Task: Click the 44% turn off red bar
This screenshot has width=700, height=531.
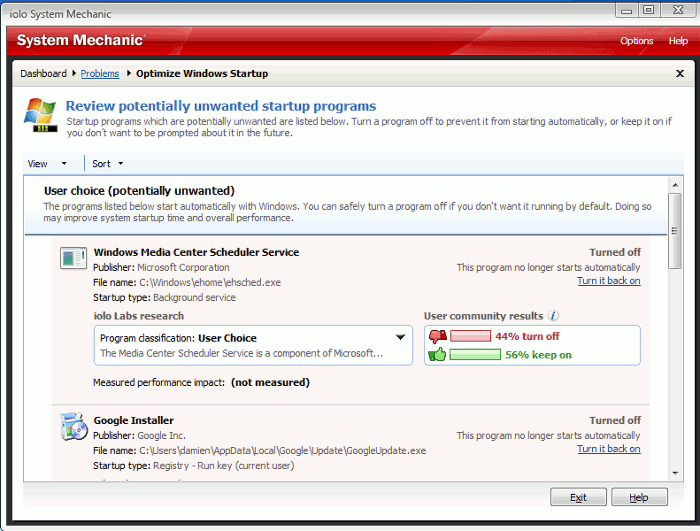Action: (471, 336)
